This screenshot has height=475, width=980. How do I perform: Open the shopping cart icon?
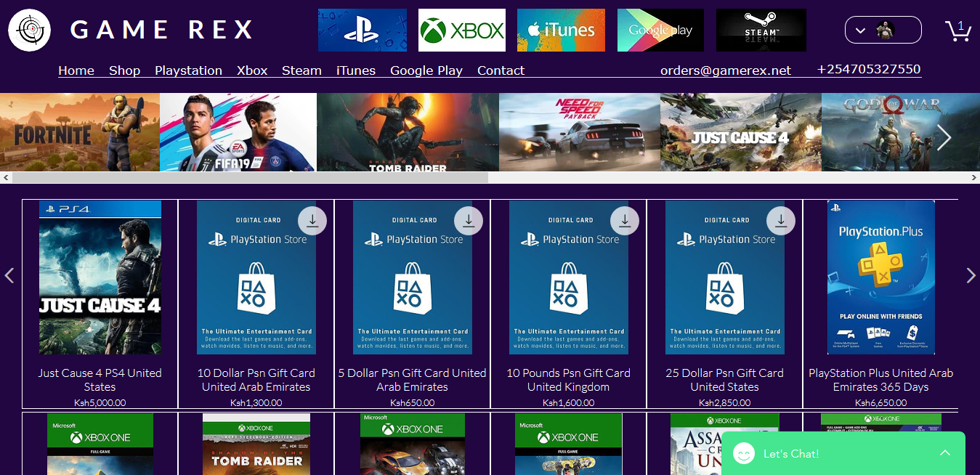coord(958,31)
